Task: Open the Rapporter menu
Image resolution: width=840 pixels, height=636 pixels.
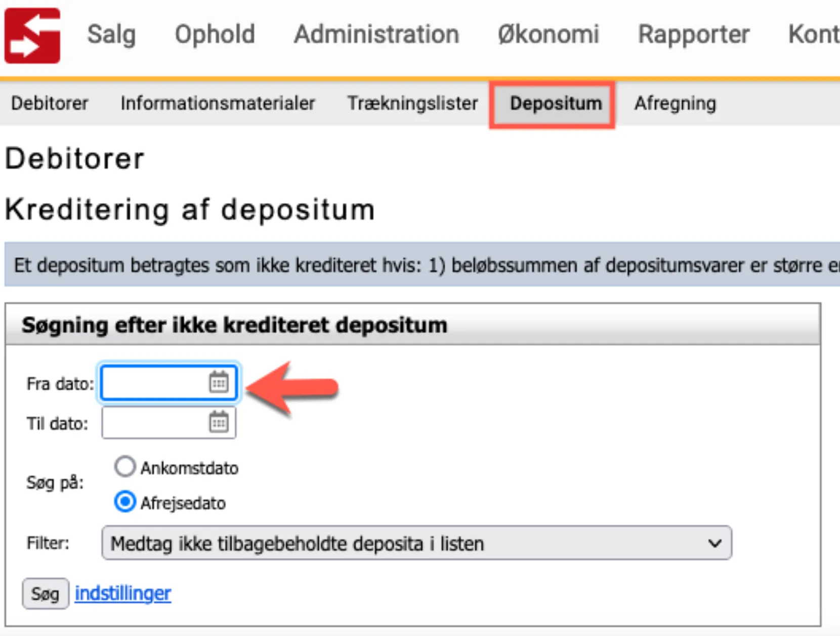Action: (x=694, y=34)
